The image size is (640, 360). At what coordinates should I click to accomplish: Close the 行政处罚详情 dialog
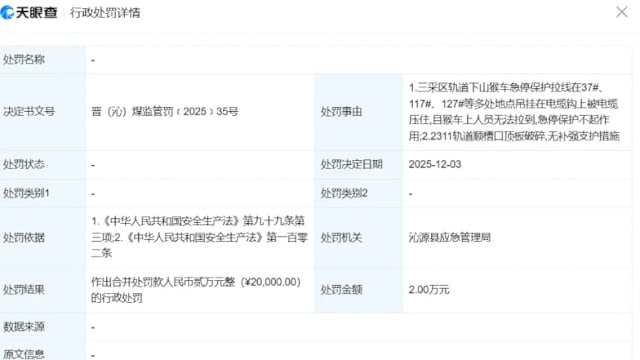[622, 12]
